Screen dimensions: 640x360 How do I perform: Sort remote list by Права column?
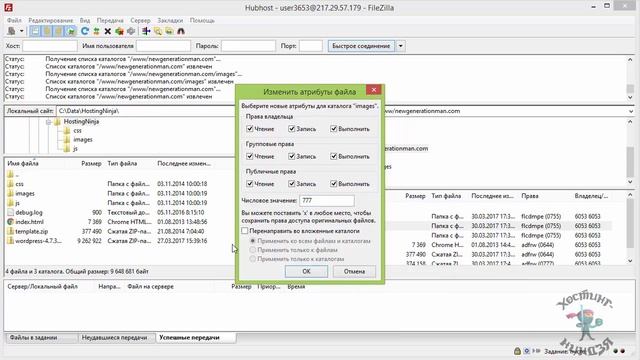[x=530, y=196]
